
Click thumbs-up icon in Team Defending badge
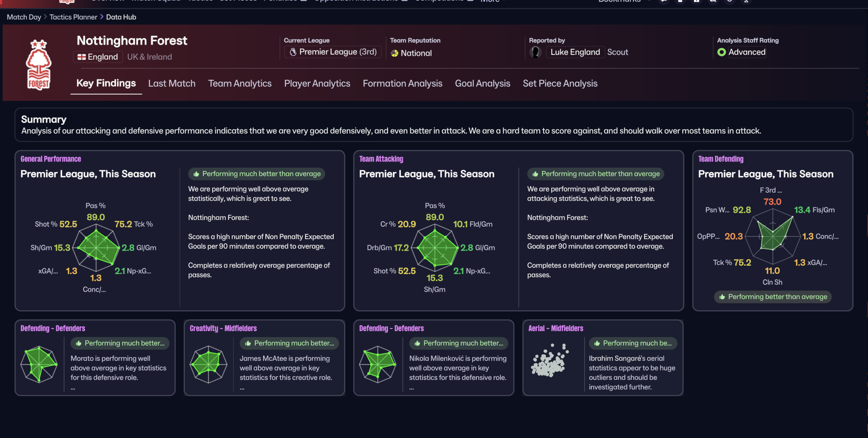(722, 297)
